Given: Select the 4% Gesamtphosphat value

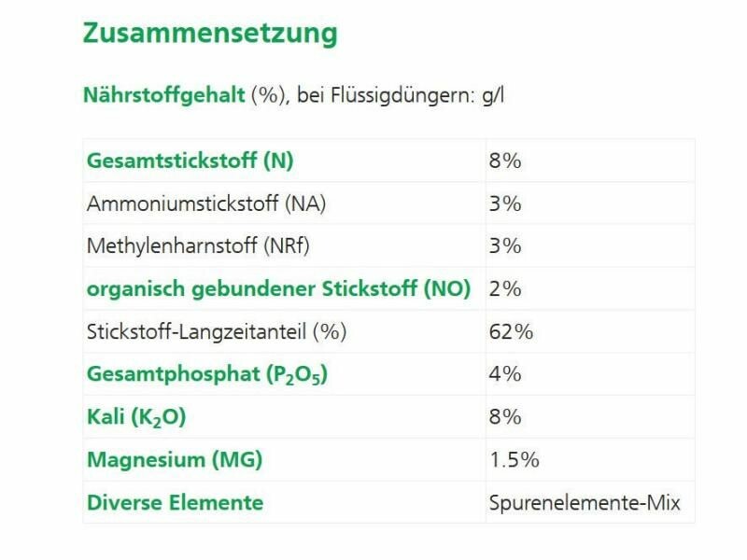Looking at the screenshot, I should (504, 374).
